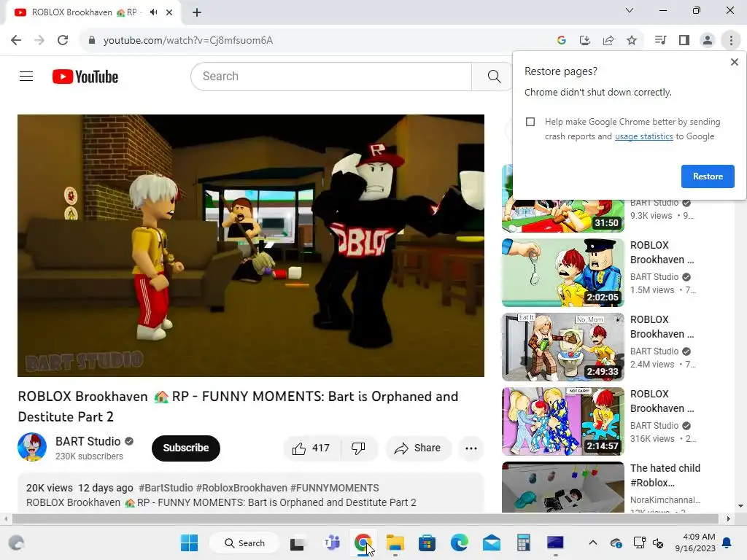
Task: Click the horizontal scrollbar track
Action: click(x=365, y=518)
